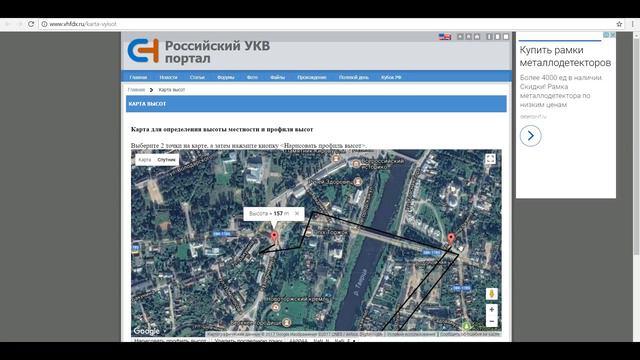Open the Полевой день menu item

click(x=354, y=77)
